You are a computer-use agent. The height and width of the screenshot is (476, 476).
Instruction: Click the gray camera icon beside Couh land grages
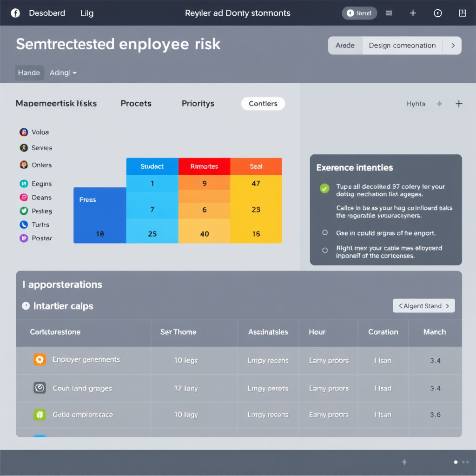pyautogui.click(x=40, y=388)
